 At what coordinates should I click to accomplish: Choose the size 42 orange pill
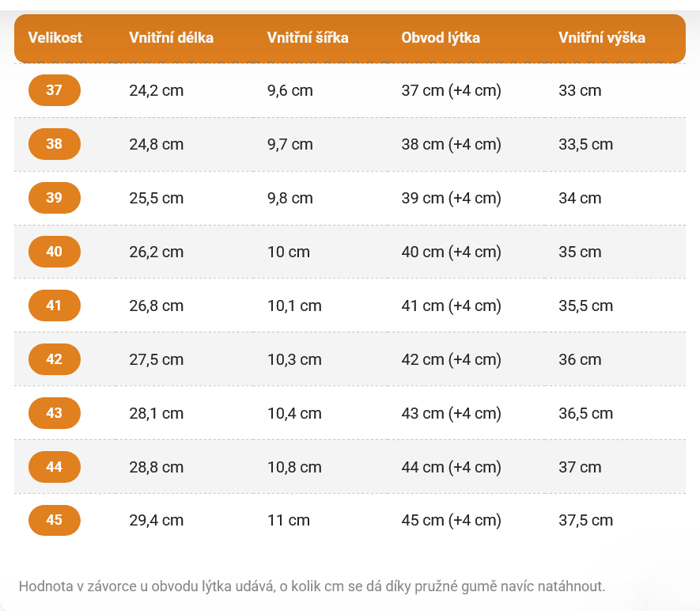(x=55, y=359)
